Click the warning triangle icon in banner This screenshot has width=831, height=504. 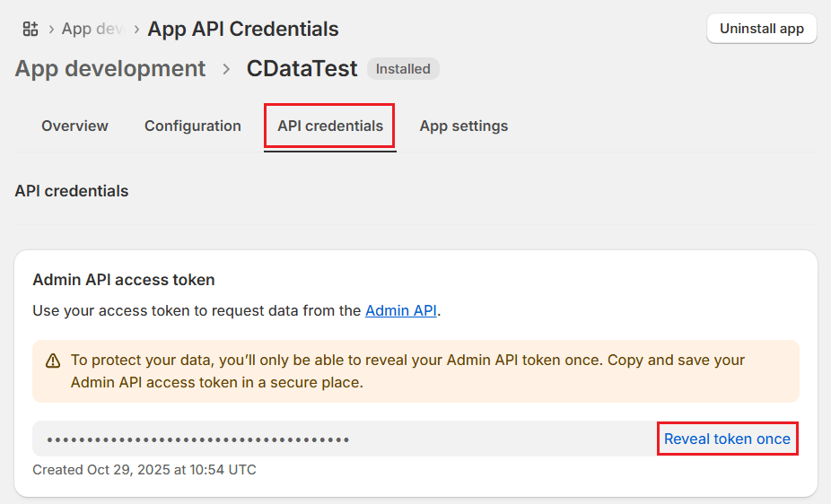[53, 361]
